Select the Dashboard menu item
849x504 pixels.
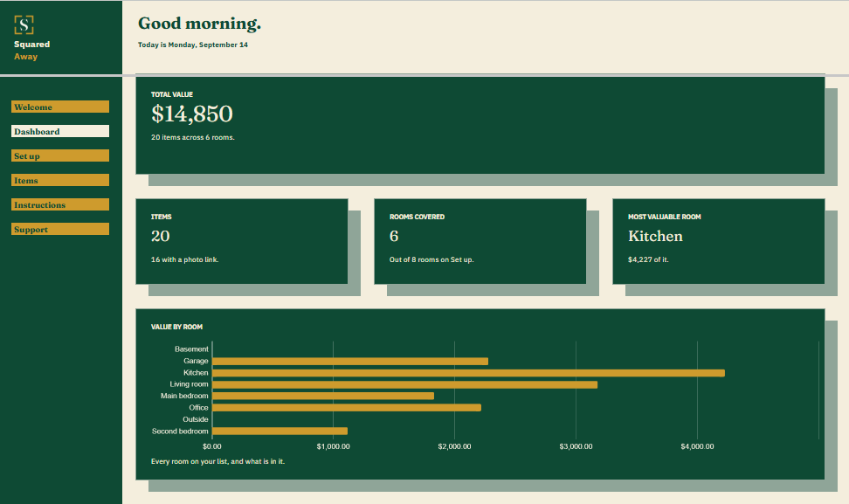pos(60,131)
